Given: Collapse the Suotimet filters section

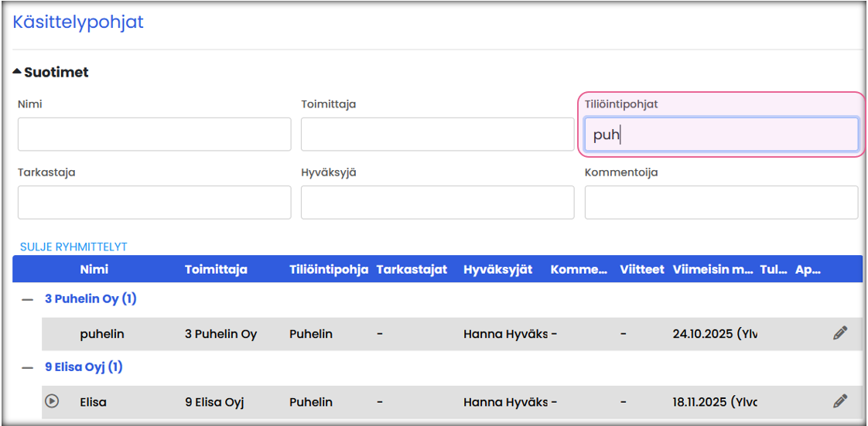Looking at the screenshot, I should pyautogui.click(x=51, y=72).
